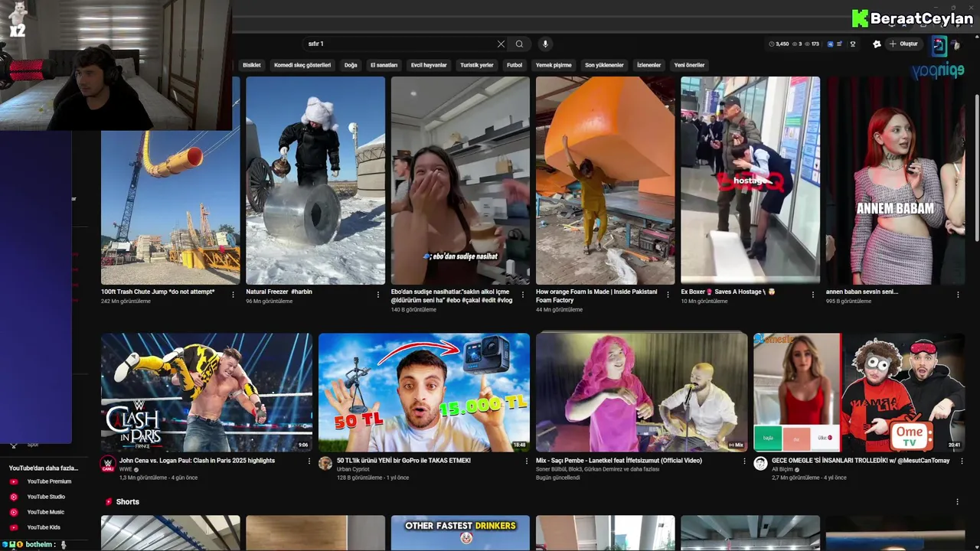Open the Saçı Pembe mix thumbnail
Viewport: 980px width, 551px height.
[x=642, y=392]
